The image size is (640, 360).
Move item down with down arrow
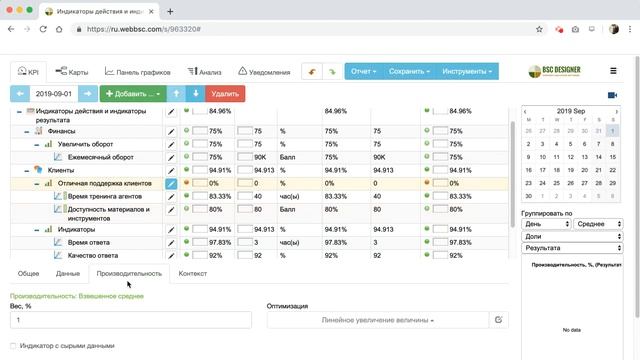pos(196,94)
